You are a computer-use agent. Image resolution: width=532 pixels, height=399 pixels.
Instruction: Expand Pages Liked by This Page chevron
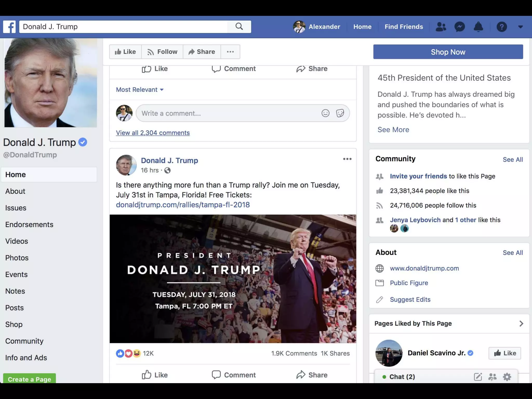click(x=521, y=323)
